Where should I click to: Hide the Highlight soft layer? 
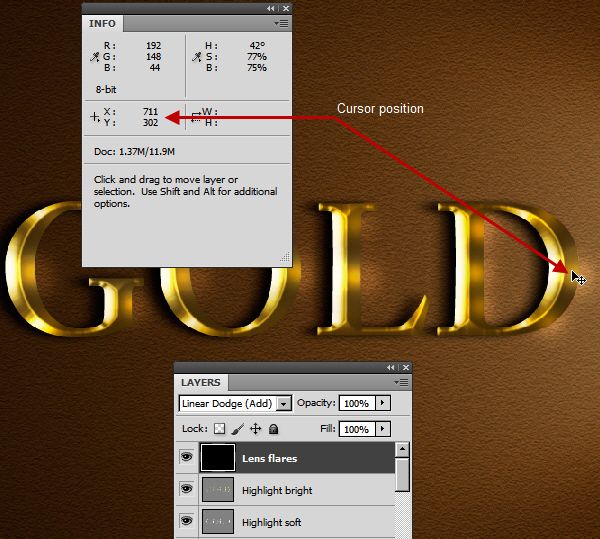tap(187, 521)
